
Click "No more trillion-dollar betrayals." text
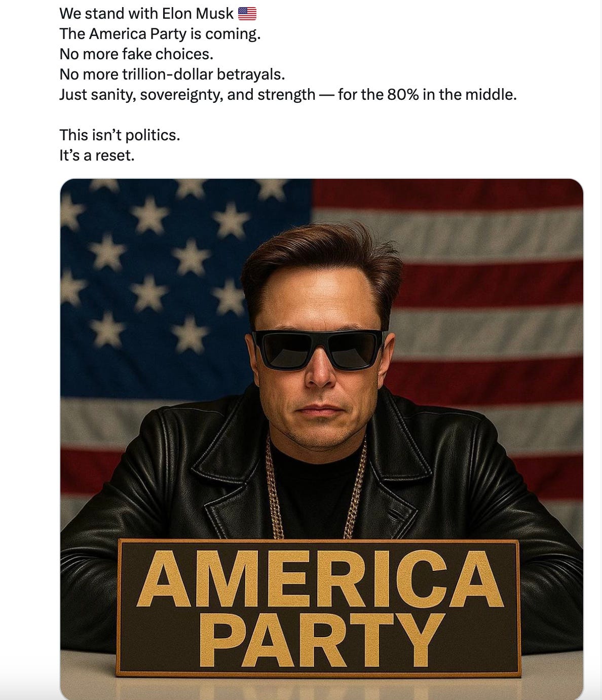click(172, 74)
